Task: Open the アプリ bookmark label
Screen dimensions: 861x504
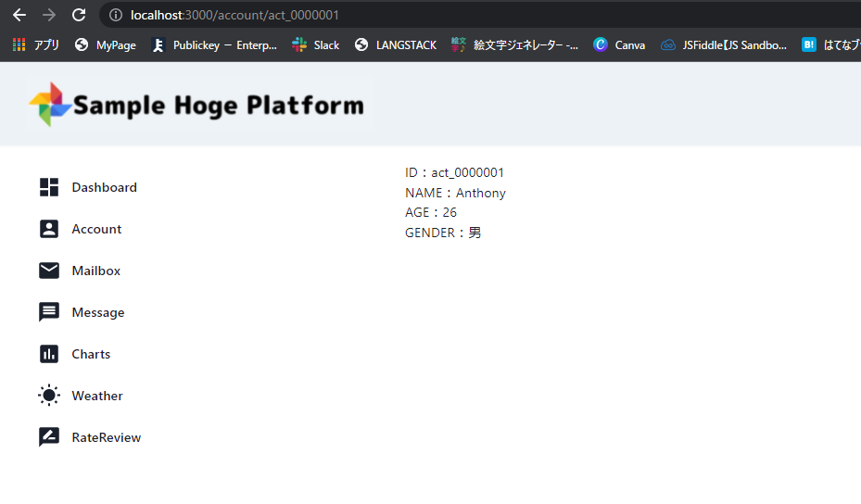Action: 46,45
